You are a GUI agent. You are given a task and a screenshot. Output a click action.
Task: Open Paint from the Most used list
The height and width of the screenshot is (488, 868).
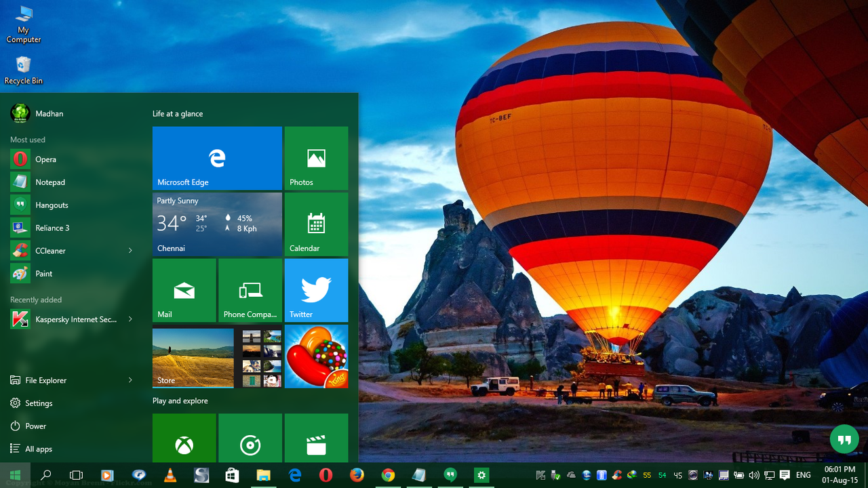pos(71,274)
